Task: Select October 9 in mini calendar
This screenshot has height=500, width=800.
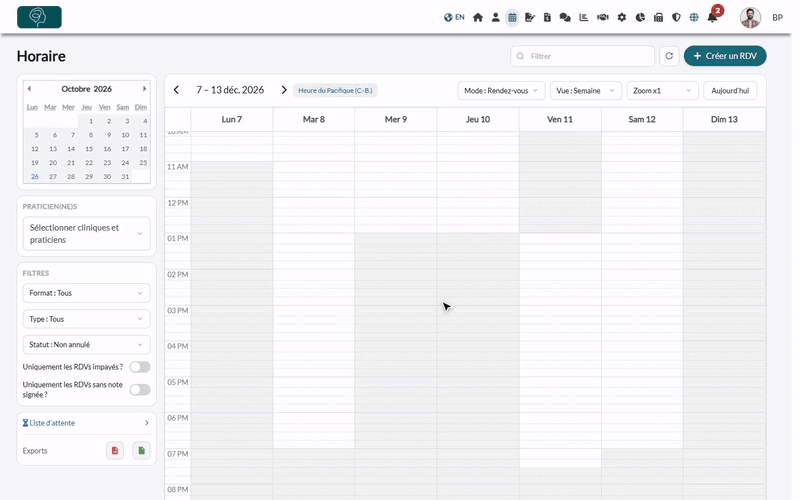Action: [x=109, y=135]
